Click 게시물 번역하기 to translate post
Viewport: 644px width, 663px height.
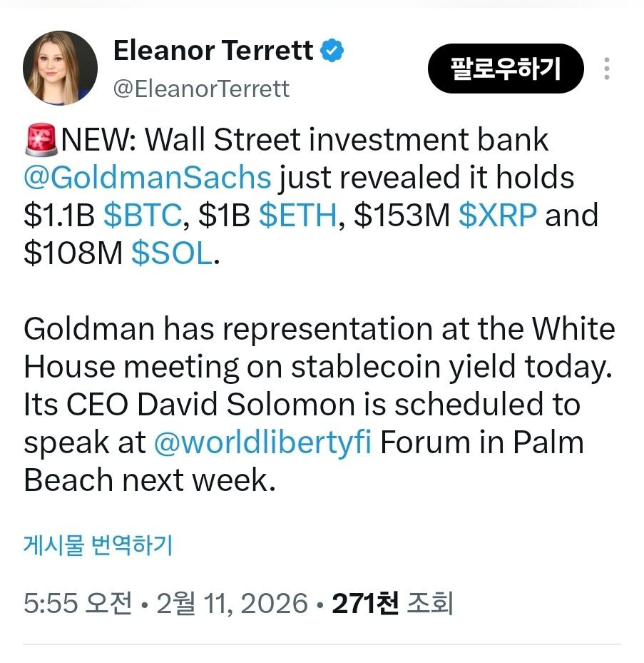point(98,546)
